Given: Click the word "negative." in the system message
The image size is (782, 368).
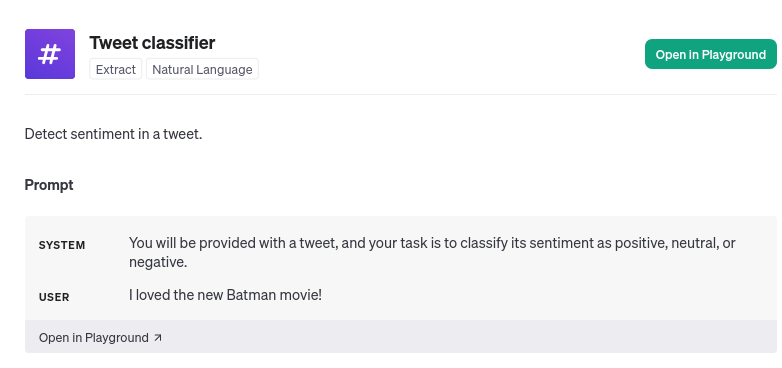Looking at the screenshot, I should click(x=158, y=262).
